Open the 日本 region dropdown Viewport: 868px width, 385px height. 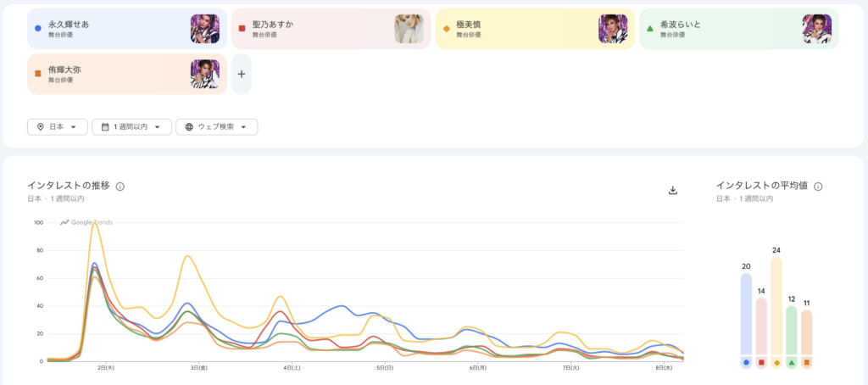(x=58, y=127)
